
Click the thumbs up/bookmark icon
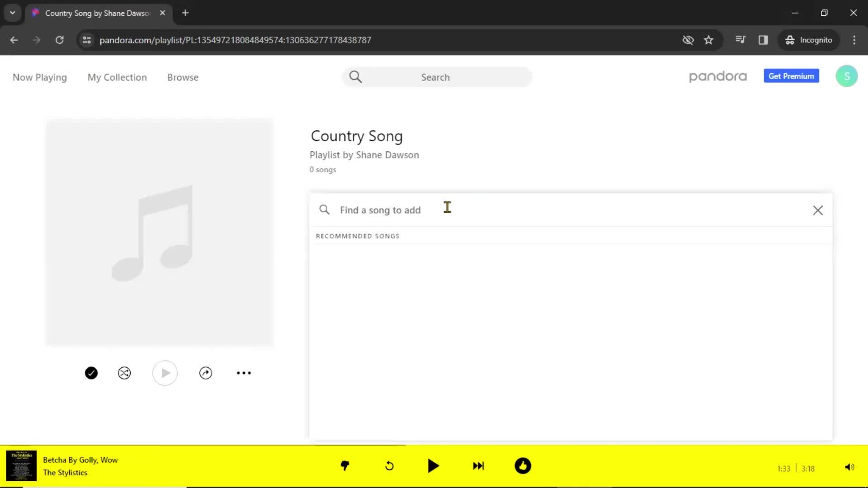(x=523, y=466)
